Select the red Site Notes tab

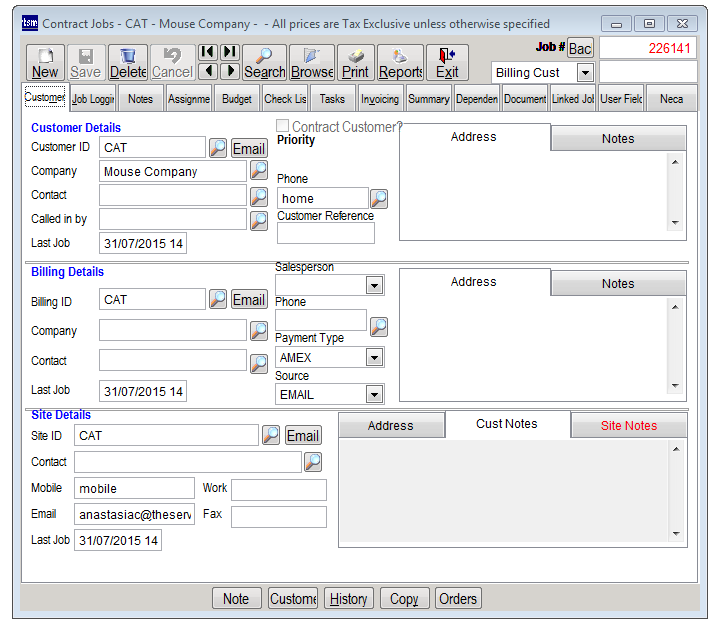pyautogui.click(x=628, y=426)
